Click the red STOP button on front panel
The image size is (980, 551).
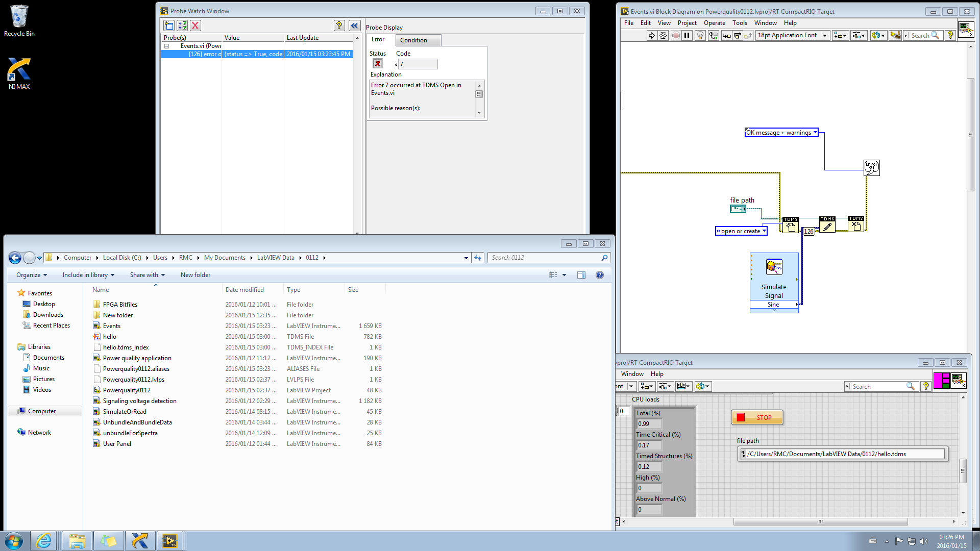point(757,417)
